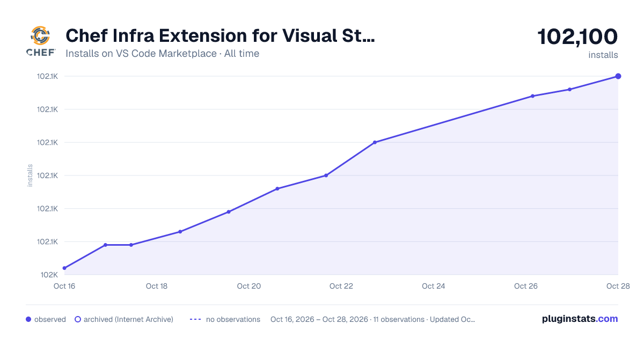Image resolution: width=644 pixels, height=338 pixels.
Task: Click the vertical 'installs' axis title
Action: tap(30, 175)
